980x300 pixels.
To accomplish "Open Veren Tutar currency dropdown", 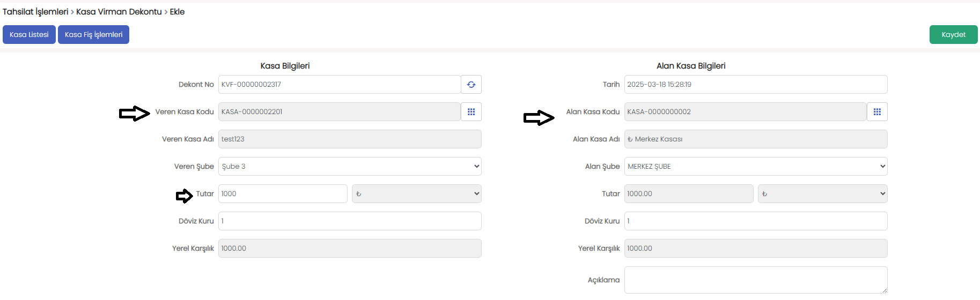I will point(416,194).
